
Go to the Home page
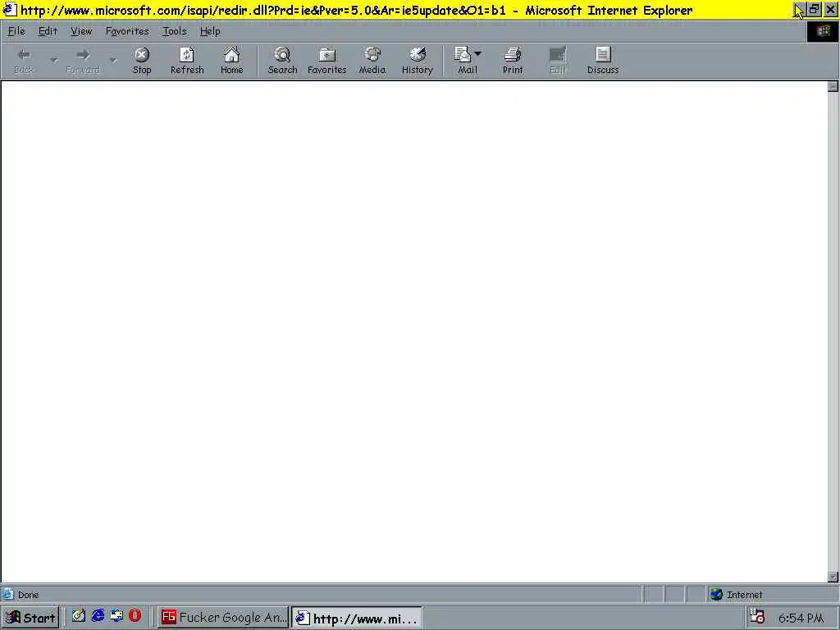pyautogui.click(x=231, y=61)
